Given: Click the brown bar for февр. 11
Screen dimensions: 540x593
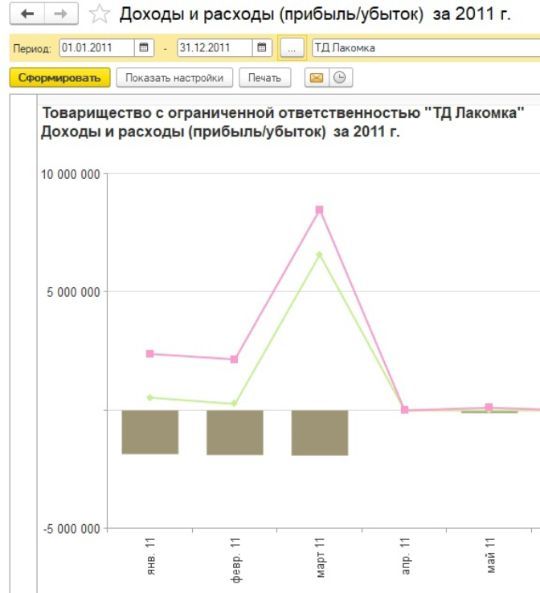Looking at the screenshot, I should (235, 432).
